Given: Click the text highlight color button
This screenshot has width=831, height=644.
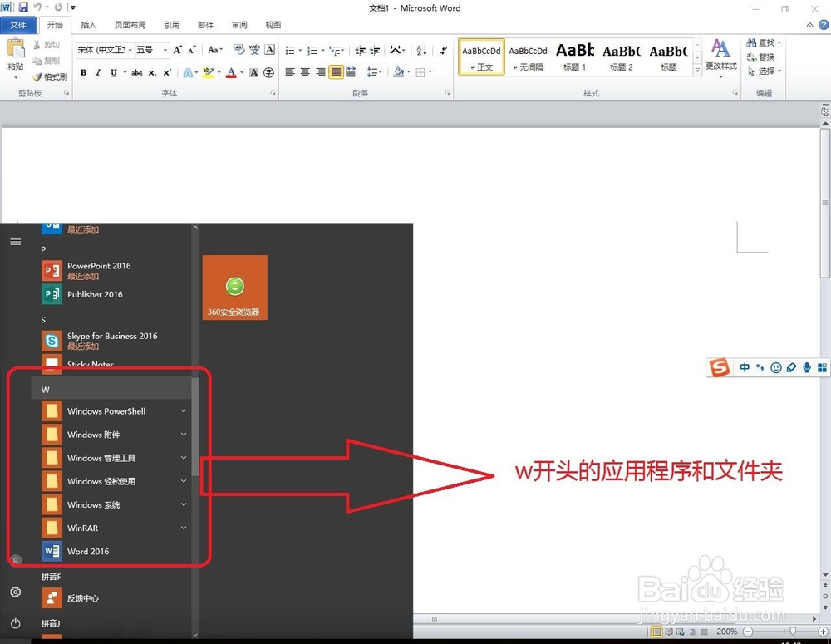Looking at the screenshot, I should point(208,72).
